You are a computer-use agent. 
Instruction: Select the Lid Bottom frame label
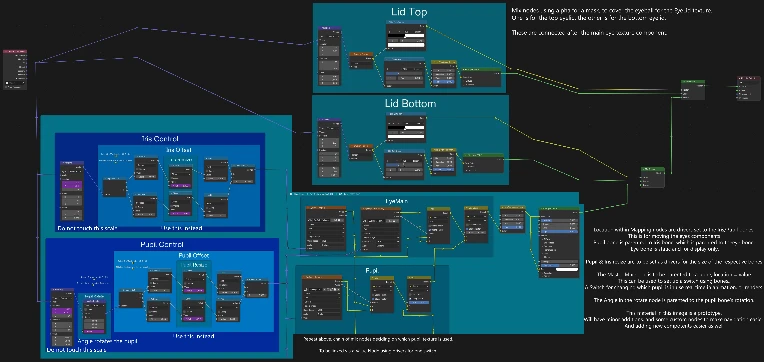(x=410, y=103)
